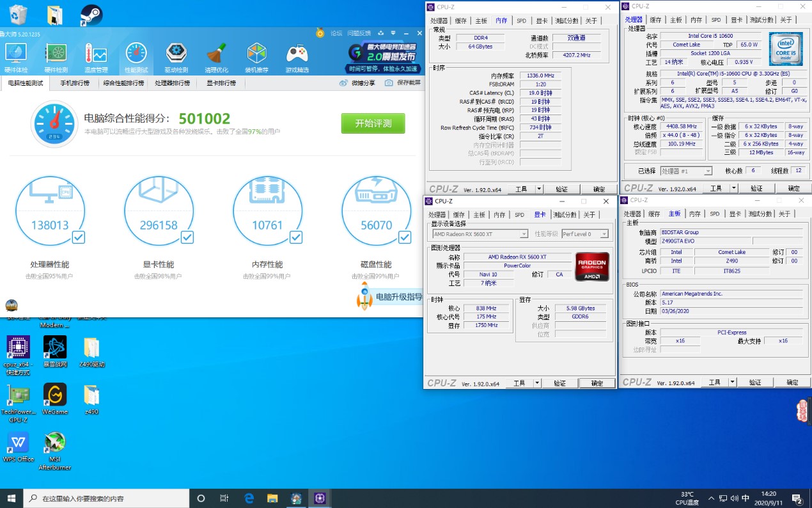This screenshot has width=812, height=508.
Task: Open the 问题反馈 feedback link
Action: (358, 33)
